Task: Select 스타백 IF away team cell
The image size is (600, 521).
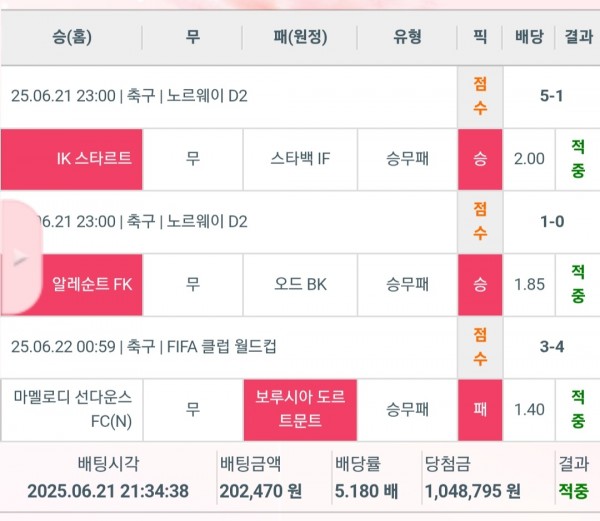Action: pos(300,158)
